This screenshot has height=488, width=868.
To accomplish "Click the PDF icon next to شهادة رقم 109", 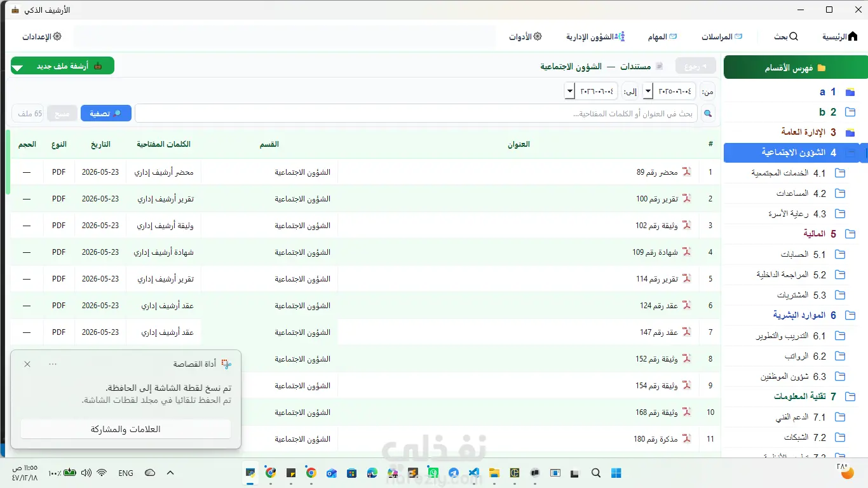I will (686, 252).
